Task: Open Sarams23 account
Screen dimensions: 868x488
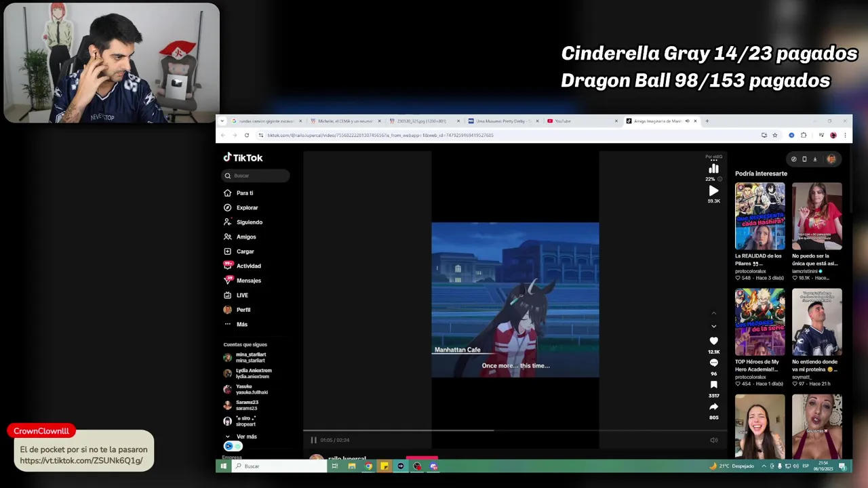Action: (x=241, y=405)
